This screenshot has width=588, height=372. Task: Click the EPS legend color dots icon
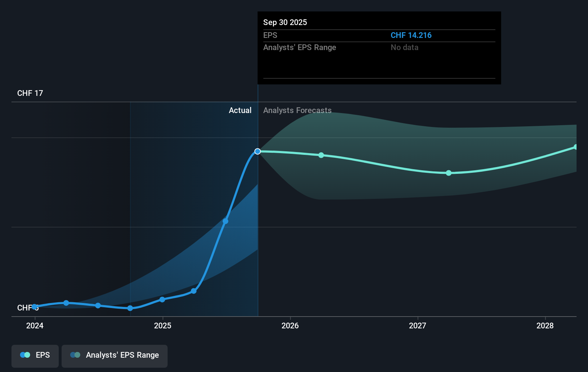(x=25, y=355)
